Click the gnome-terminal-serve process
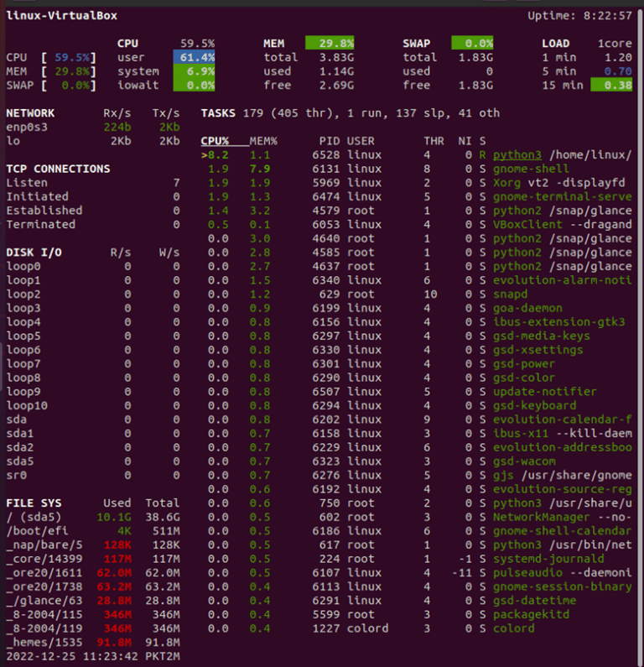Image resolution: width=644 pixels, height=667 pixels. pos(563,196)
